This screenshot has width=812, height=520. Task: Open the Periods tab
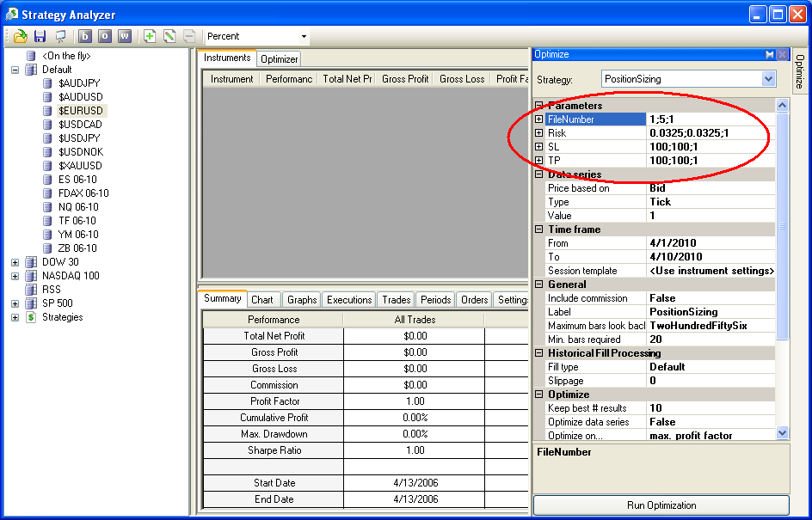(435, 300)
